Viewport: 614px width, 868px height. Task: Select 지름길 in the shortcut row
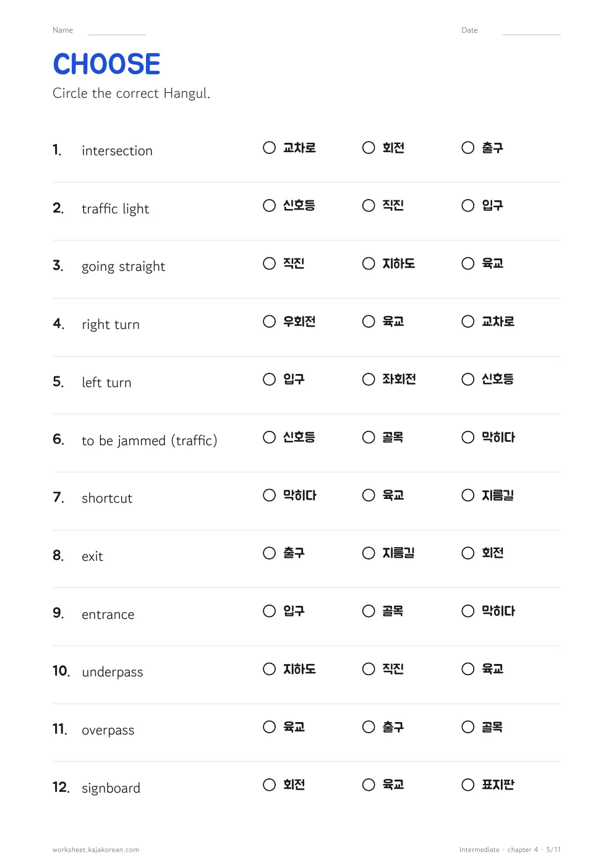click(x=468, y=495)
